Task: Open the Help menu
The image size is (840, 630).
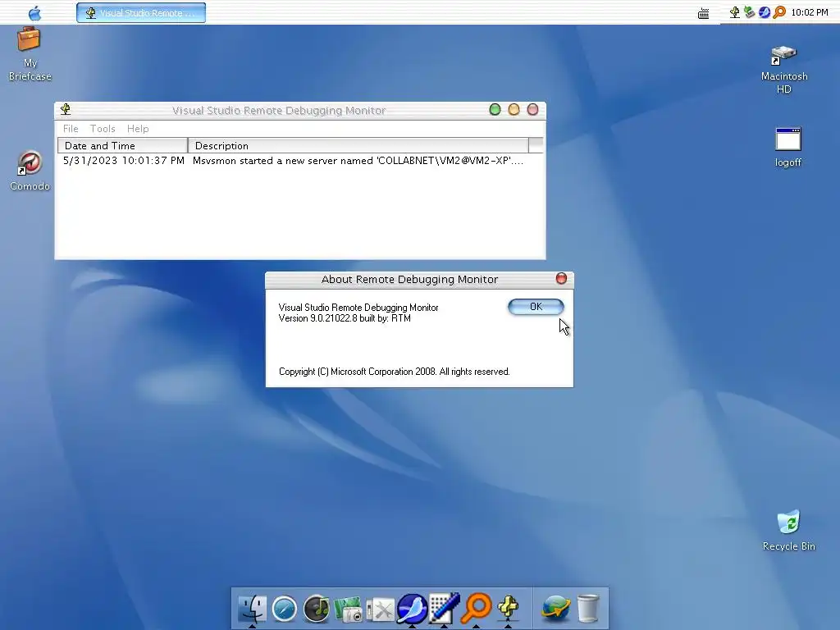Action: coord(138,129)
